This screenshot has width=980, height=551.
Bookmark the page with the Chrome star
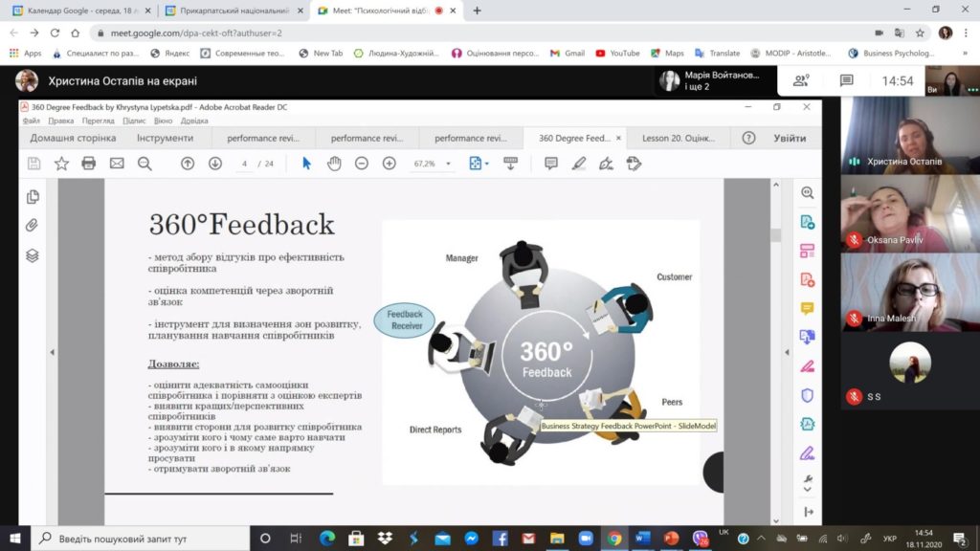(919, 33)
